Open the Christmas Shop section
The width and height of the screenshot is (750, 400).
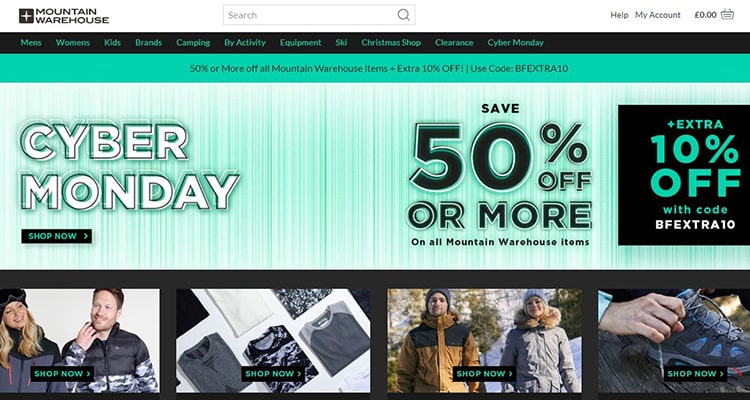(x=391, y=43)
